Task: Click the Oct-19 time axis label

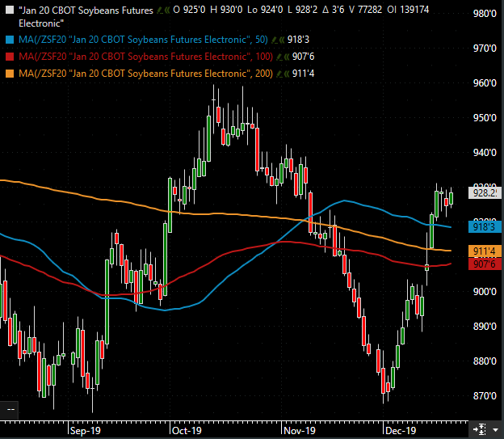Action: pyautogui.click(x=187, y=431)
